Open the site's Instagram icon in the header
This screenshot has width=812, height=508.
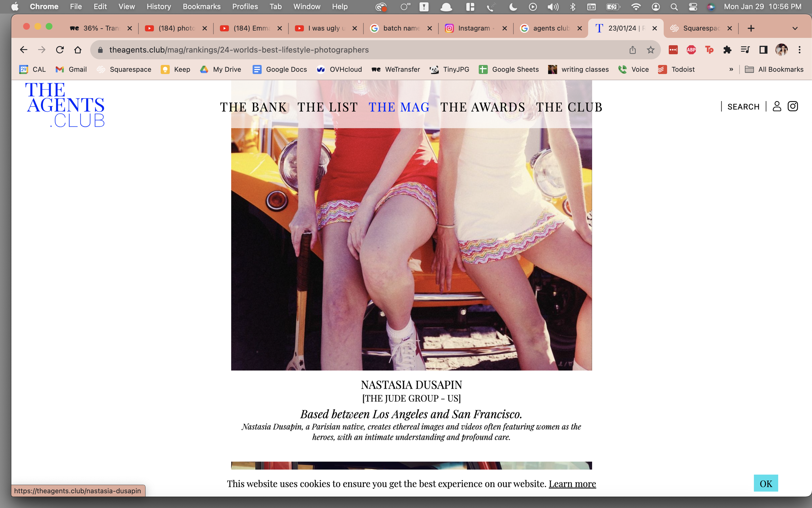793,106
